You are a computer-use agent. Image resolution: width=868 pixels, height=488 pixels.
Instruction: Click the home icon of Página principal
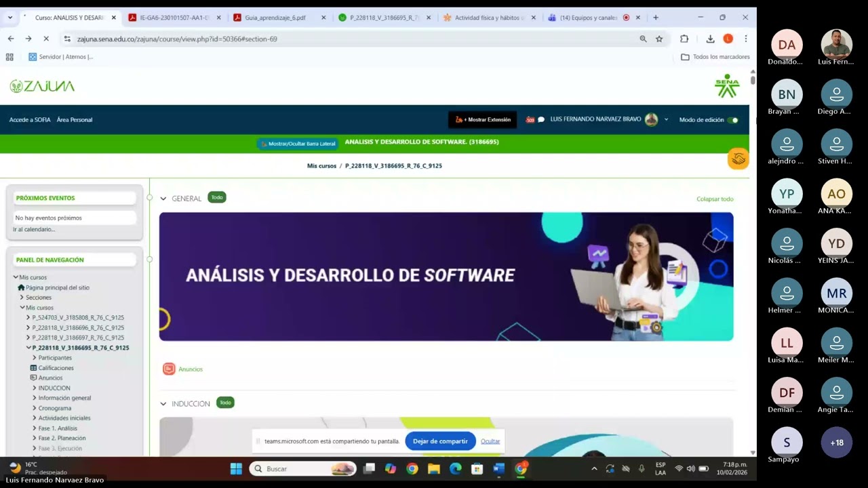point(21,287)
